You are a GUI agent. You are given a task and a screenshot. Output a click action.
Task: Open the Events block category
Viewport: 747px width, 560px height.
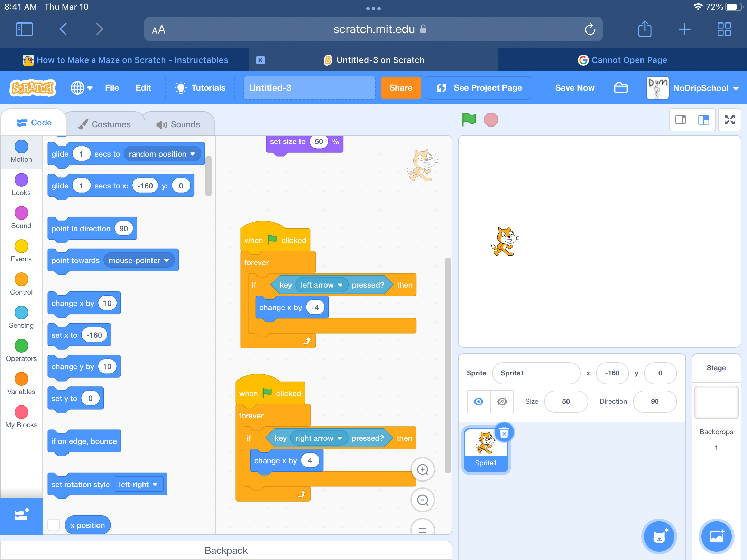pyautogui.click(x=21, y=251)
